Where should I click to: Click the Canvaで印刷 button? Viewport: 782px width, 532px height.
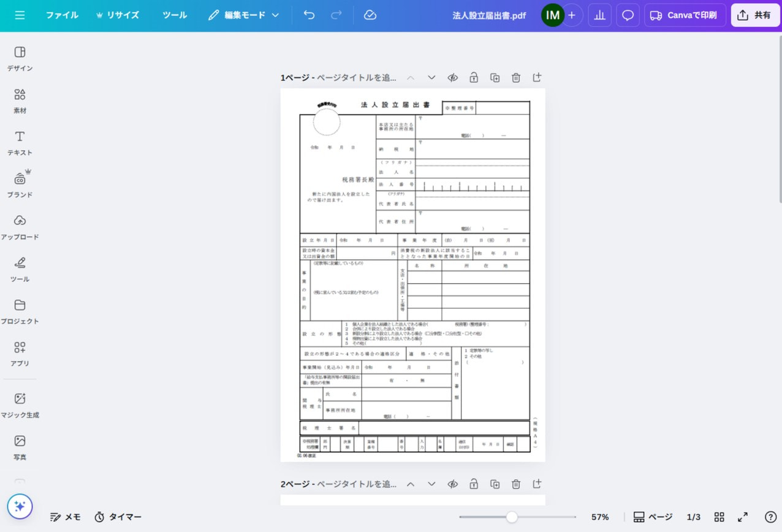685,15
